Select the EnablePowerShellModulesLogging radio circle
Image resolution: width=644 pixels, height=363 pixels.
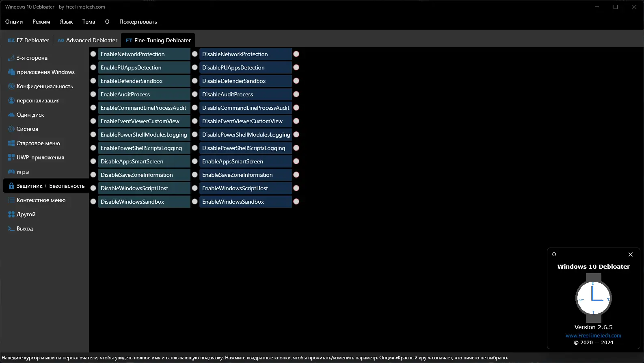(x=93, y=135)
